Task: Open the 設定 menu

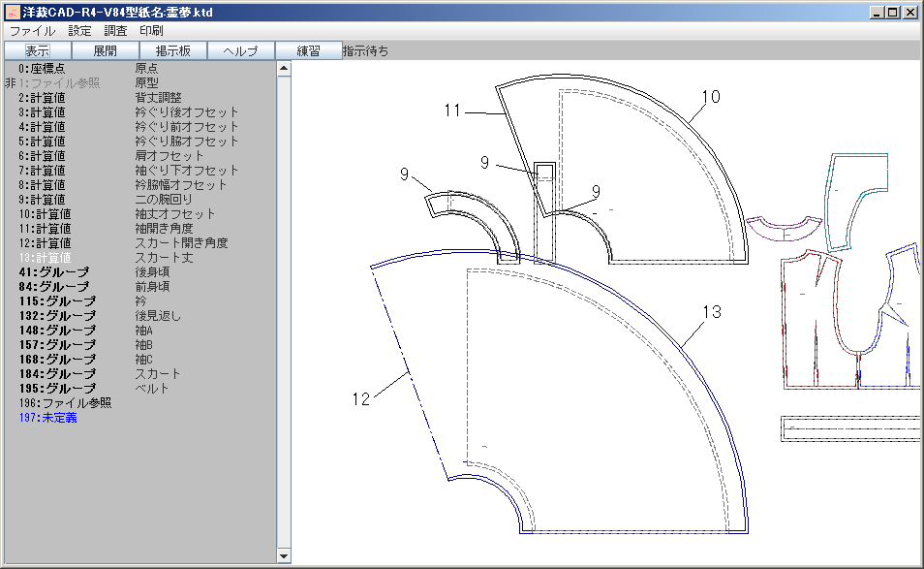Action: pos(79,31)
